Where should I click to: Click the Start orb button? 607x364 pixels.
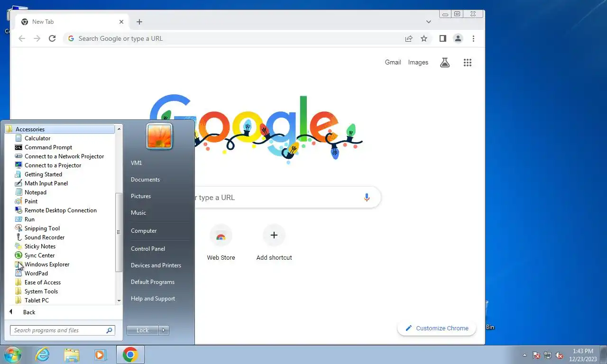click(x=13, y=355)
